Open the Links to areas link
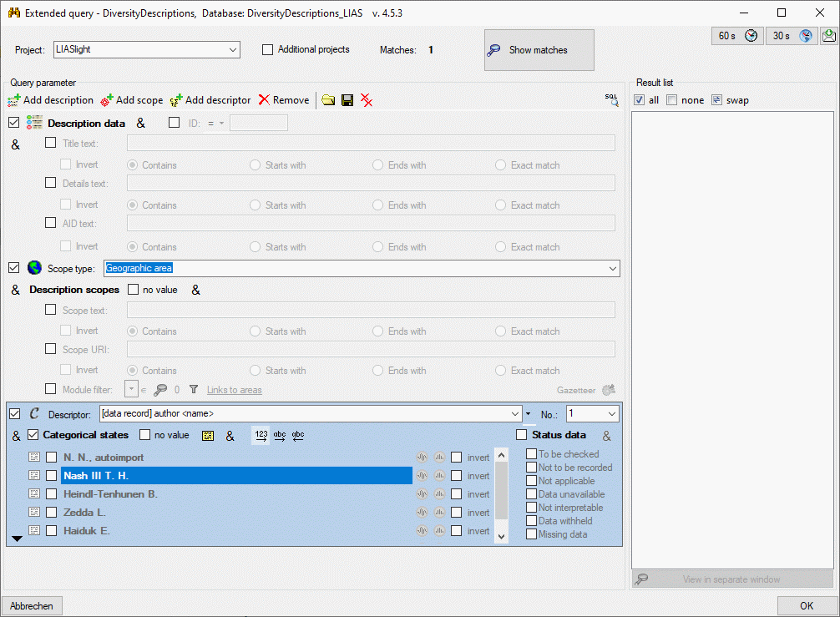The height and width of the screenshot is (617, 840). pos(234,390)
